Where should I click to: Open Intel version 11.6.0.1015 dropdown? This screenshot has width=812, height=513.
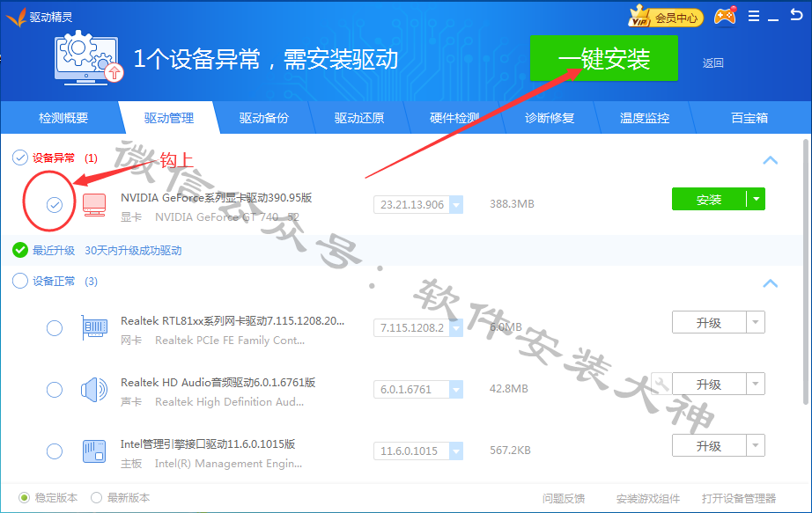tap(455, 451)
